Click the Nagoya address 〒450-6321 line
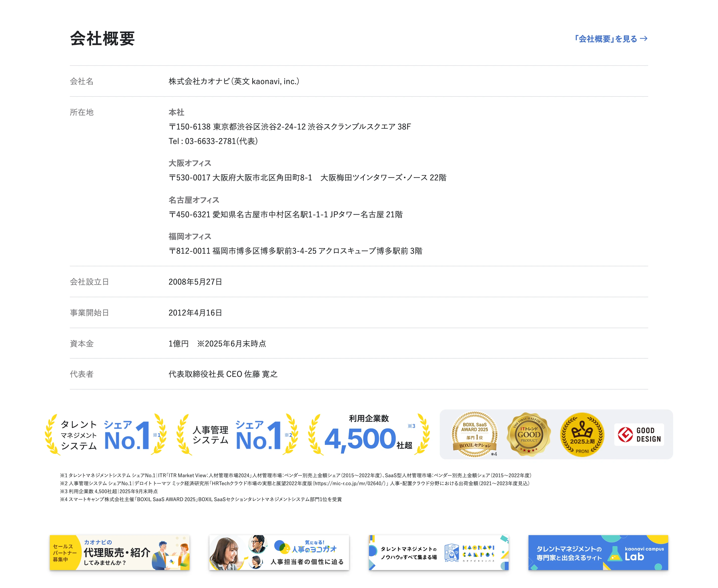This screenshot has width=718, height=588. coord(285,214)
